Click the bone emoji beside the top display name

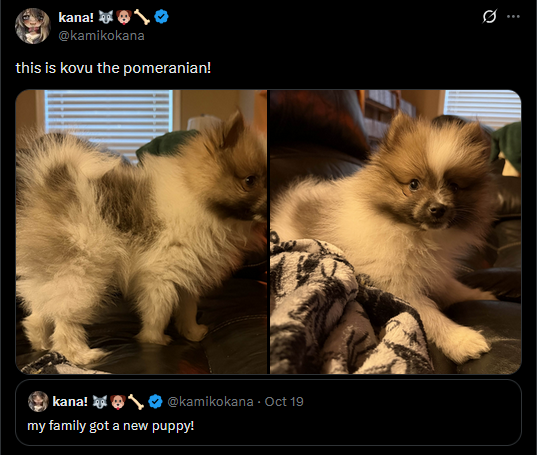(142, 17)
